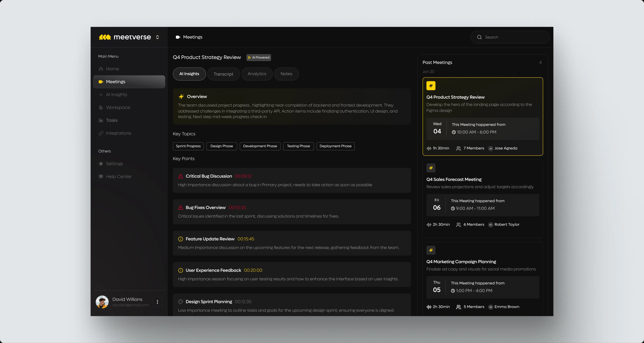Switch to the Transcript tab
The image size is (644, 343).
pos(223,74)
